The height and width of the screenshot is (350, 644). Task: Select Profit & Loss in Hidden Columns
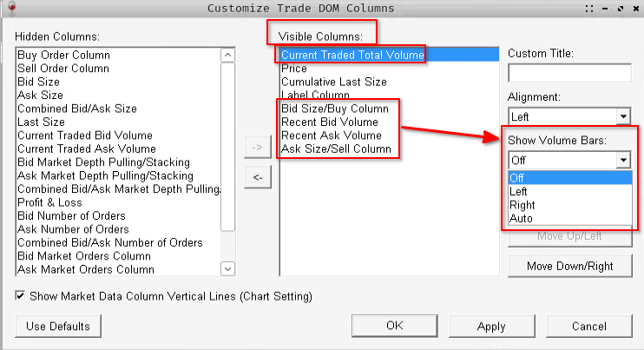pos(49,202)
